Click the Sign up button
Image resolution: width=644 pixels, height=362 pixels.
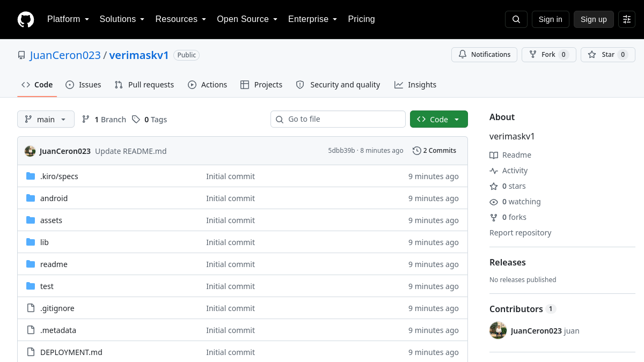pos(594,19)
